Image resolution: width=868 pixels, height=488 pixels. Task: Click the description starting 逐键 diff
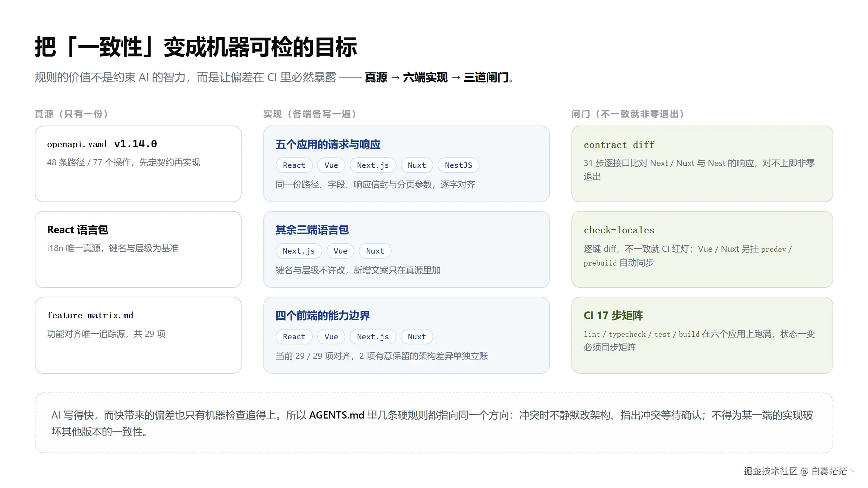point(688,256)
